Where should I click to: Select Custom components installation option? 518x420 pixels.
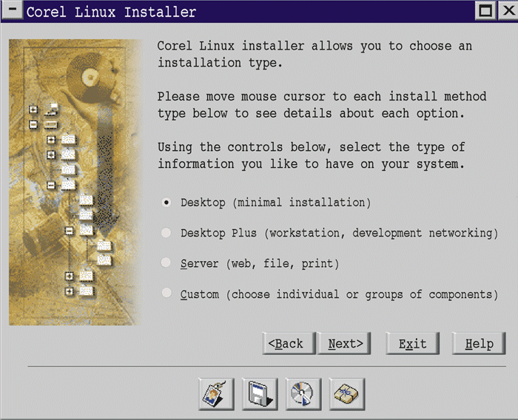point(166,293)
